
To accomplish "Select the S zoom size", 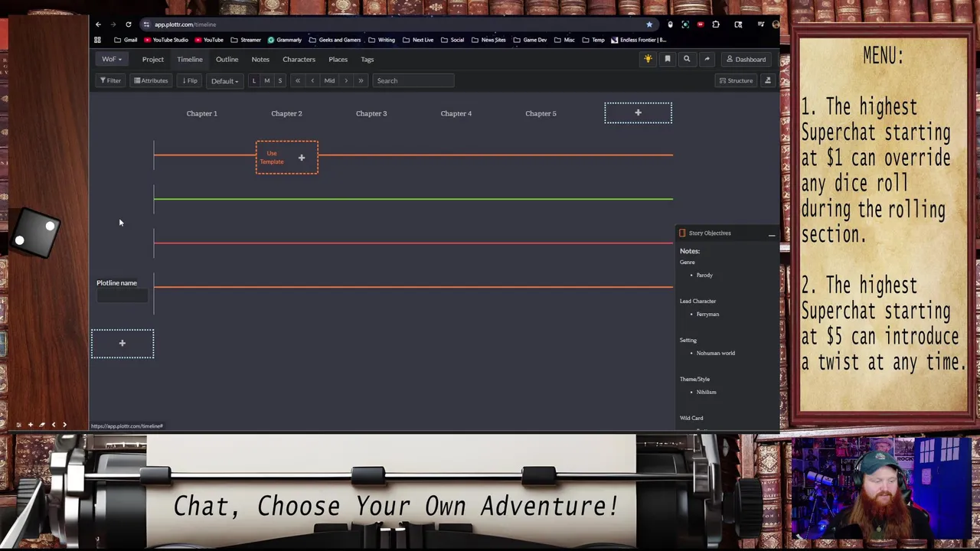I will [x=279, y=80].
